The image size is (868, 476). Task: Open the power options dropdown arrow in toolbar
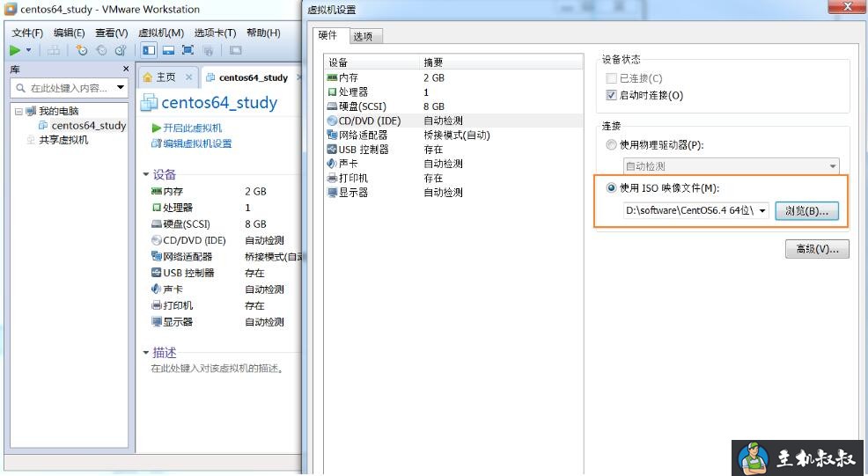point(29,50)
